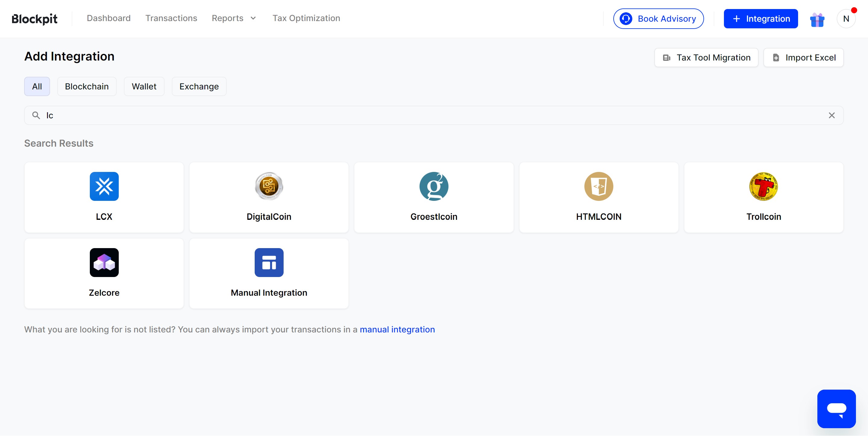The width and height of the screenshot is (868, 436).
Task: Open the Groestlcoin integration card
Action: [434, 197]
